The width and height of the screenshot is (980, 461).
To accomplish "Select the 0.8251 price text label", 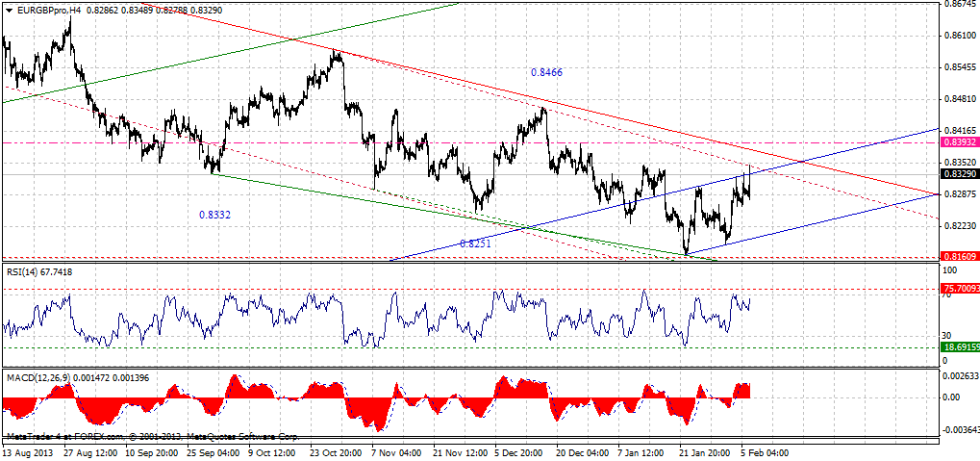I will point(476,243).
